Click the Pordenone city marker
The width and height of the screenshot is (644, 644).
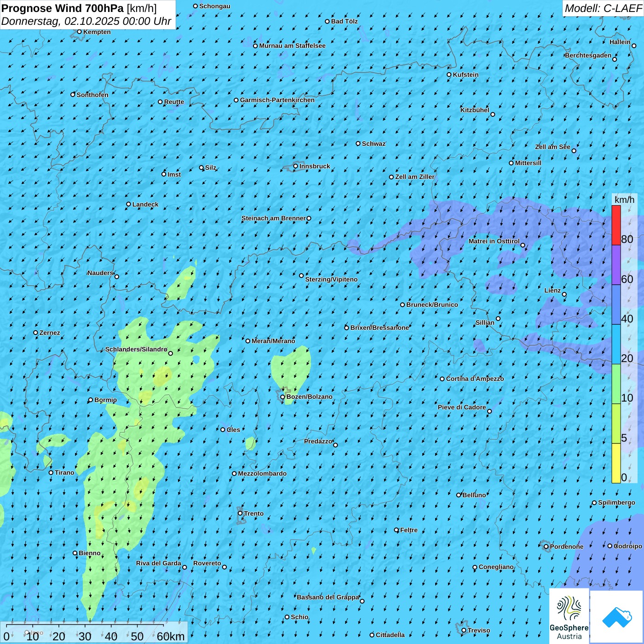click(546, 547)
